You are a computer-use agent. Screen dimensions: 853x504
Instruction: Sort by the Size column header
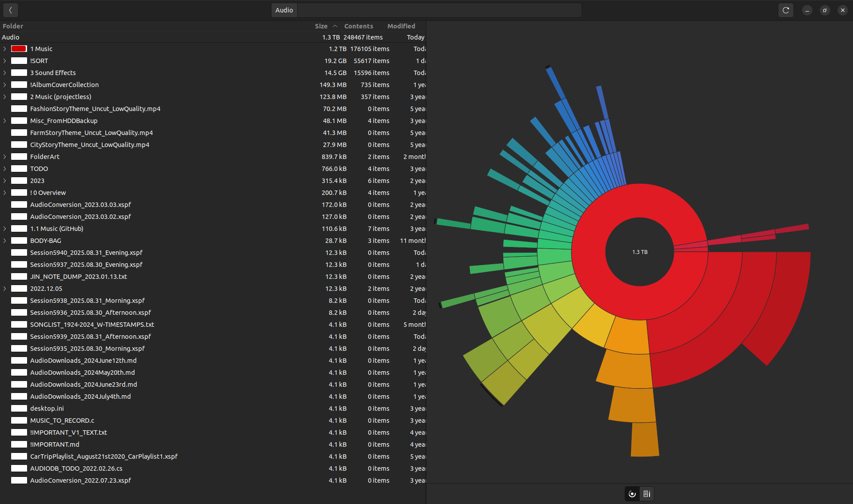[x=321, y=26]
